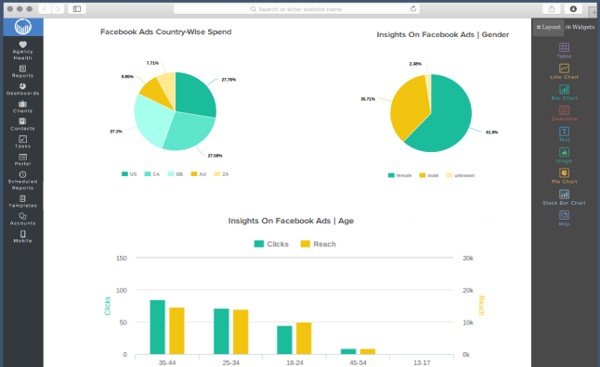Add an Image widget
Screen dimensions: 600x367
[564, 155]
